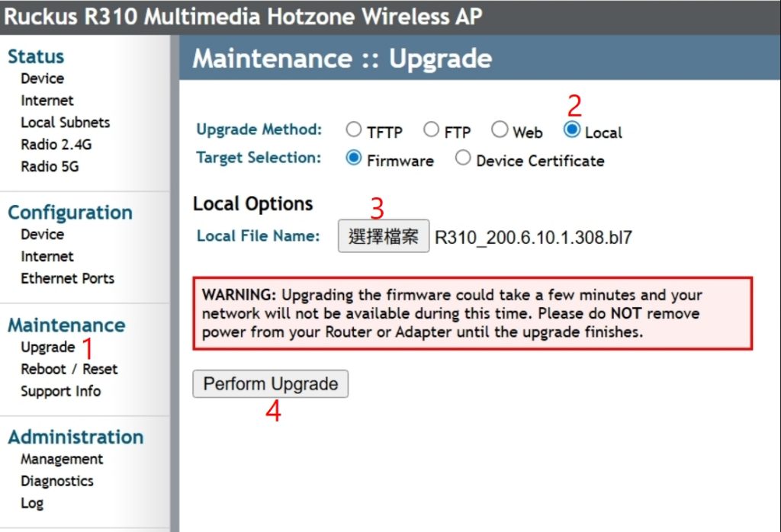The image size is (781, 532).
Task: Open the Diagnostics page
Action: (56, 482)
